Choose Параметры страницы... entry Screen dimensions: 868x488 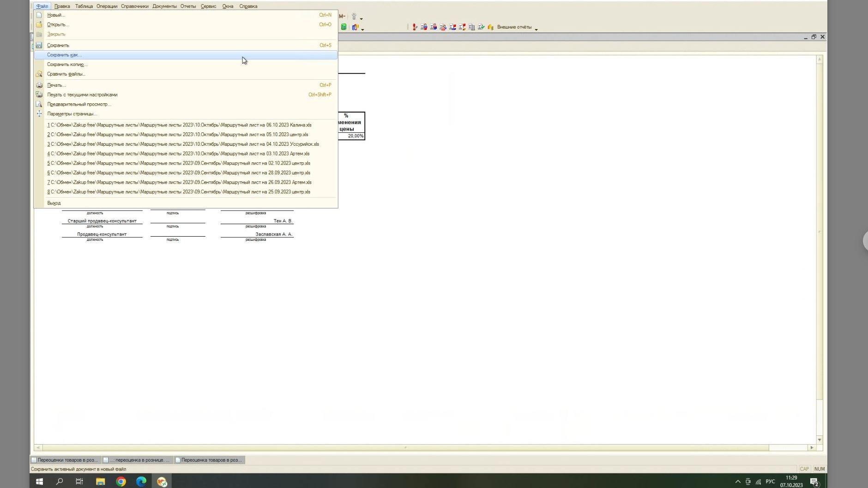click(186, 114)
